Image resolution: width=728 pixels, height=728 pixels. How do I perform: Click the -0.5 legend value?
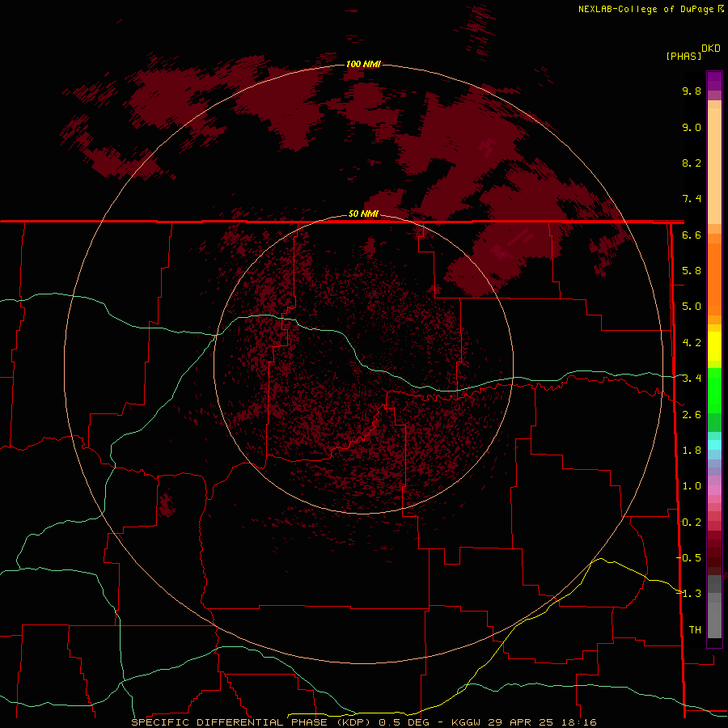(x=688, y=558)
